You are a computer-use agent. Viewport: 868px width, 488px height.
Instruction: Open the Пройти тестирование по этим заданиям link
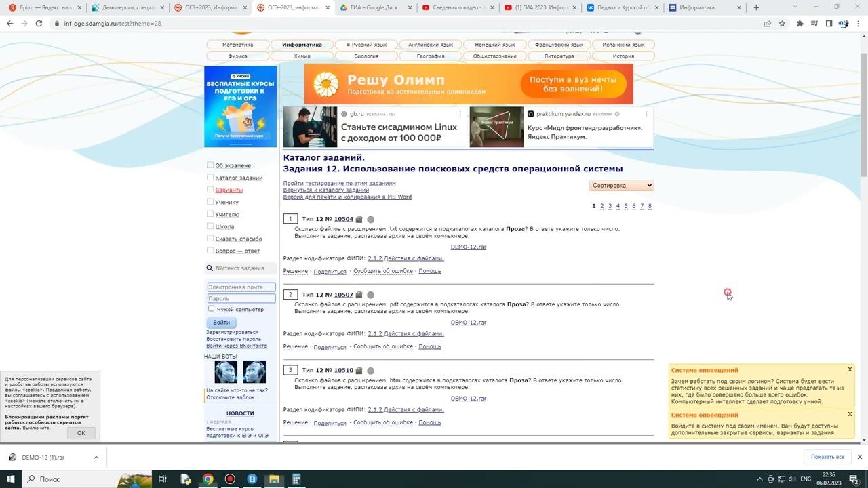coord(340,184)
